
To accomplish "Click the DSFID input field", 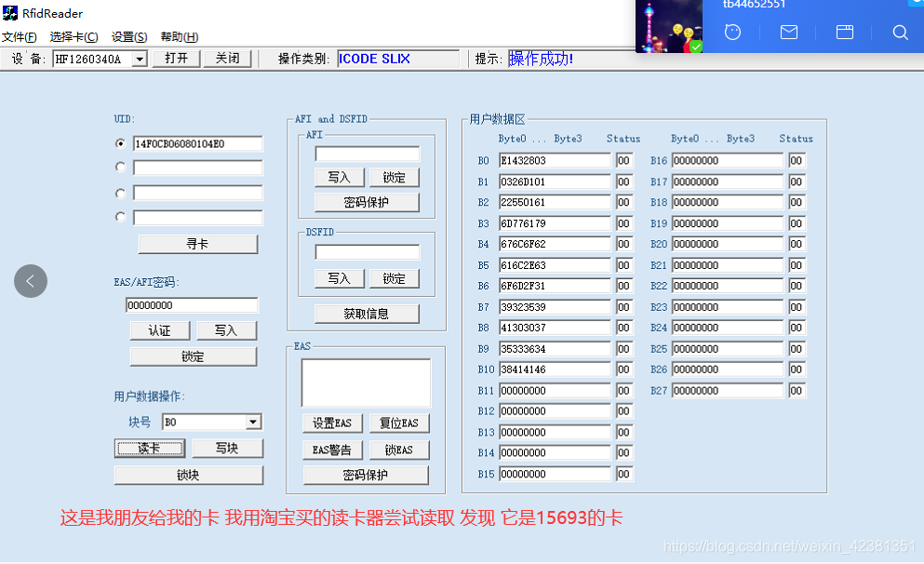I will (368, 252).
